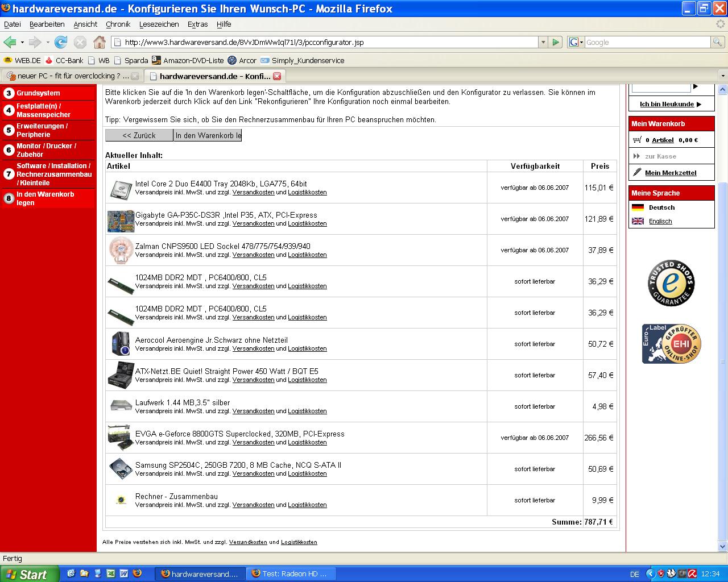Image resolution: width=728 pixels, height=582 pixels.
Task: Open the WEB.DE bookmark
Action: (23, 60)
